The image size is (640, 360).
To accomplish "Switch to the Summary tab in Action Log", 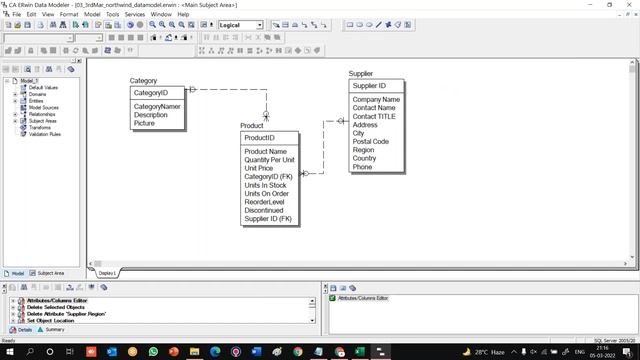I will tap(51, 329).
